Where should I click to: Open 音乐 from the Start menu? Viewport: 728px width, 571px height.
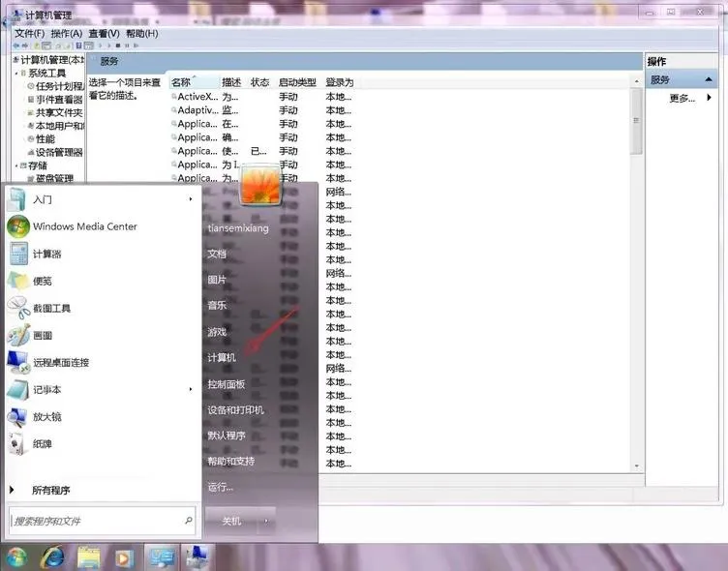click(217, 306)
